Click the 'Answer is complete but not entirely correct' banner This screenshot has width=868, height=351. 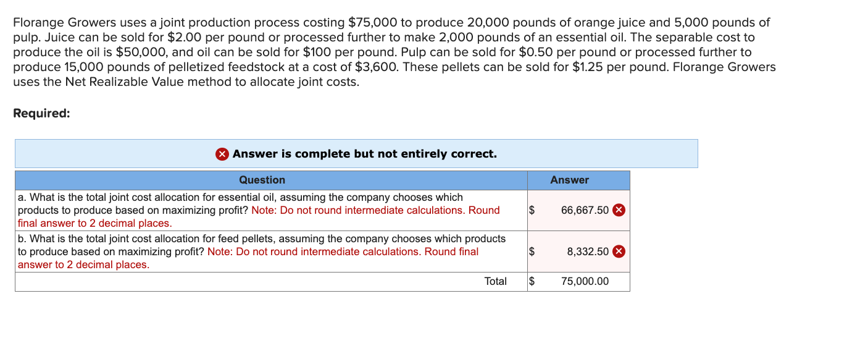coord(356,154)
